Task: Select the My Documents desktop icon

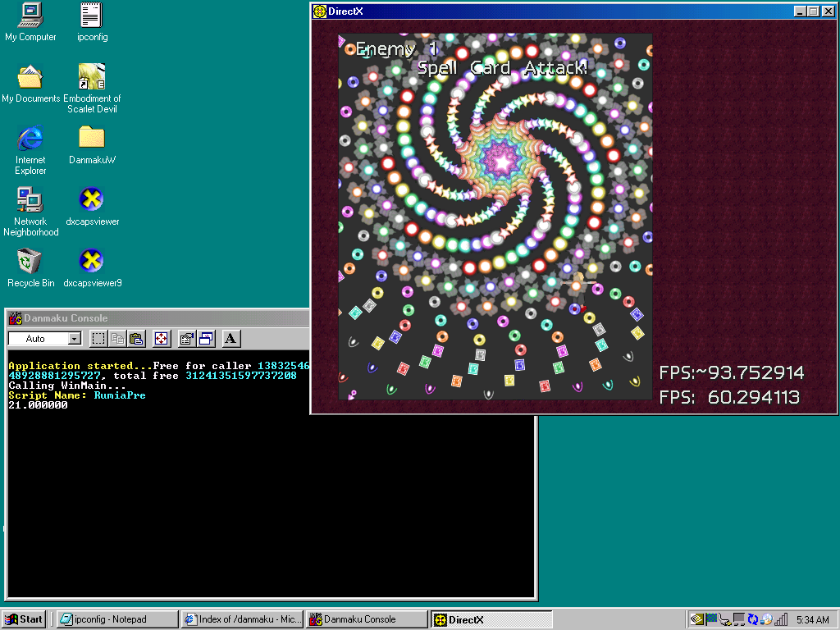Action: (x=30, y=84)
